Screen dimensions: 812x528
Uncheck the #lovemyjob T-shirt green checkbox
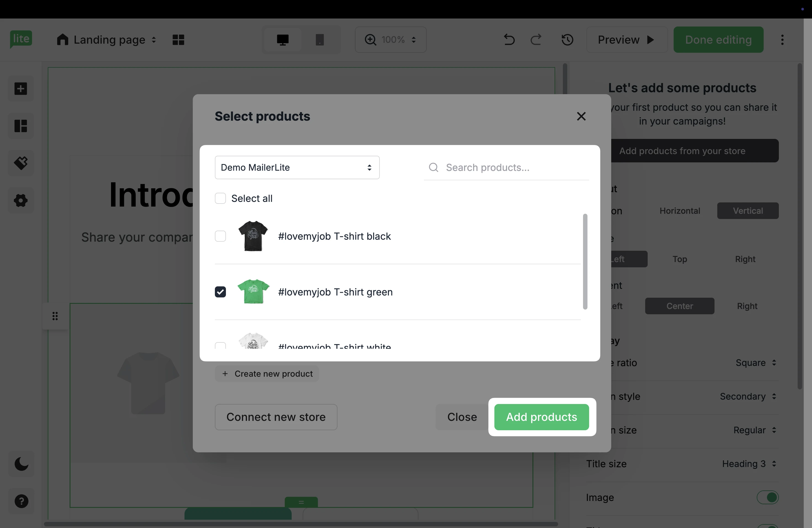click(x=220, y=292)
